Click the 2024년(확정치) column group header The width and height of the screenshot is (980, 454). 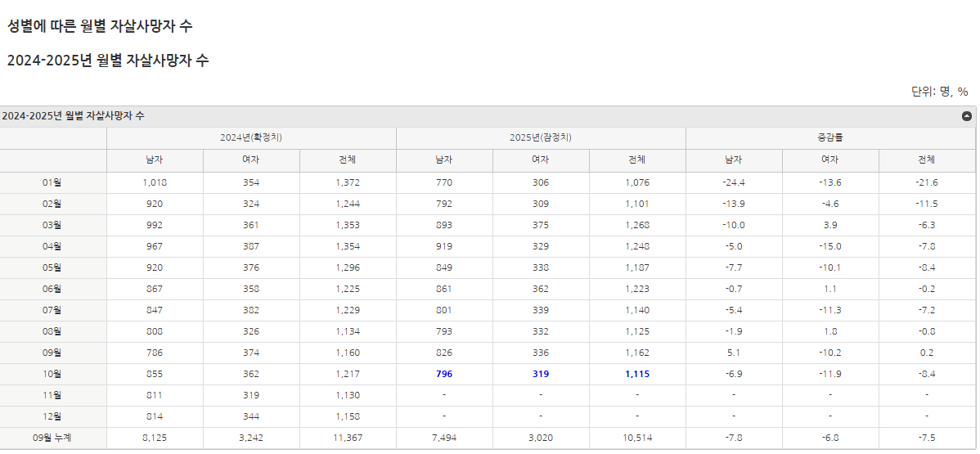251,137
